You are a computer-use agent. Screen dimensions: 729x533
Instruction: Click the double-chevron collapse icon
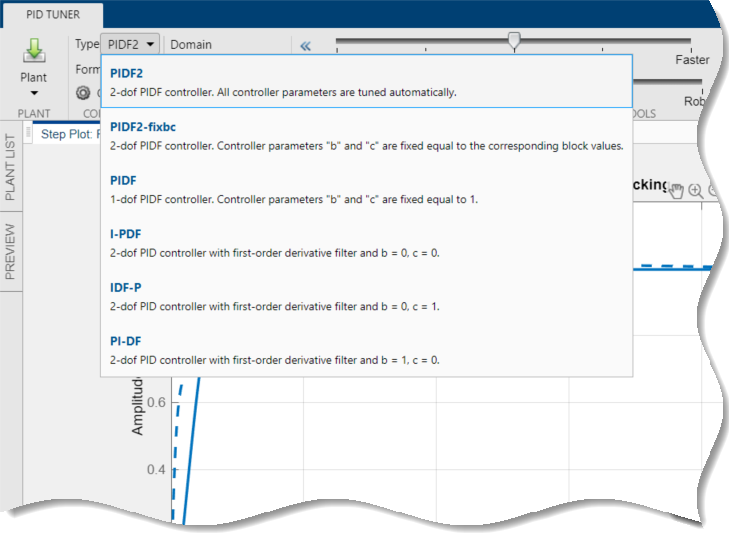tap(306, 45)
